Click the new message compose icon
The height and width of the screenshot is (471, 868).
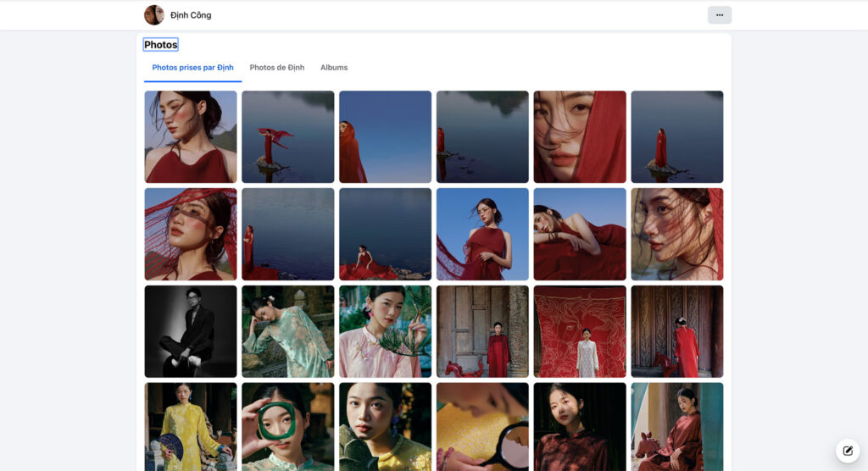pyautogui.click(x=847, y=451)
